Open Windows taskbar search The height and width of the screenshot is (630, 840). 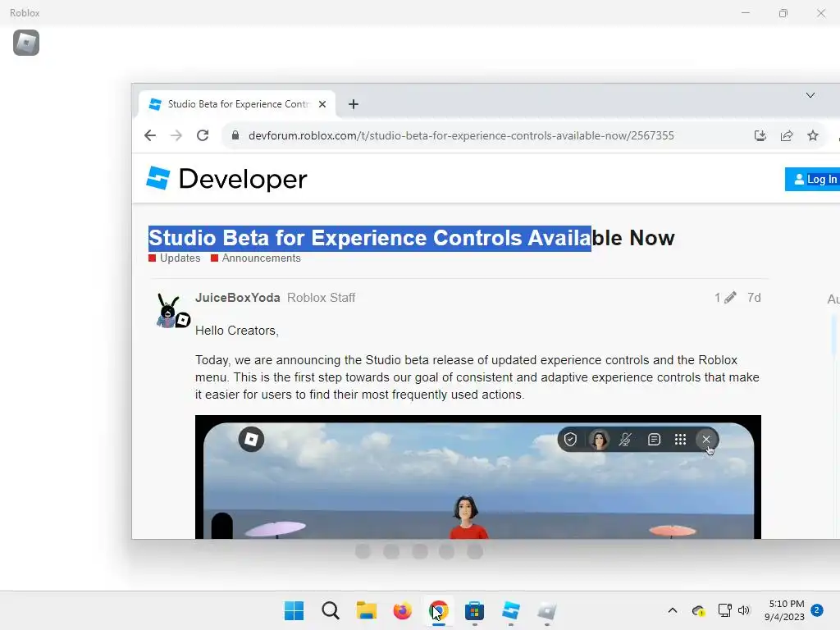(331, 610)
